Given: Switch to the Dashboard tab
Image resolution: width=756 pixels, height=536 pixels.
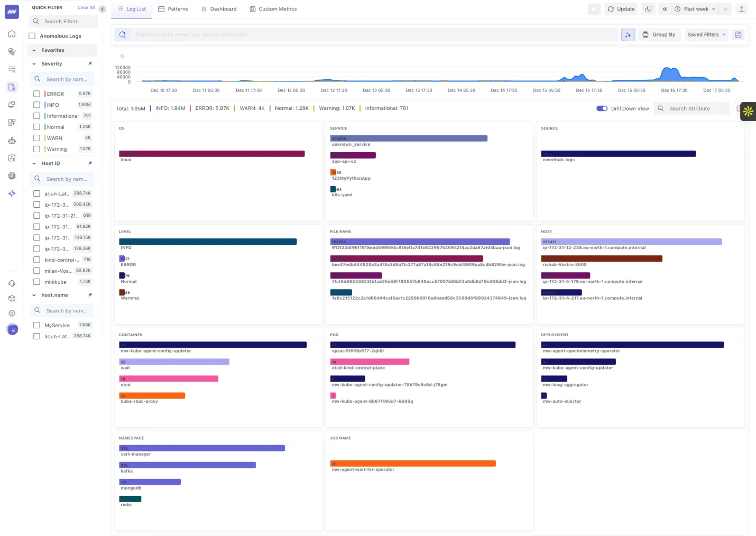Looking at the screenshot, I should (x=219, y=9).
